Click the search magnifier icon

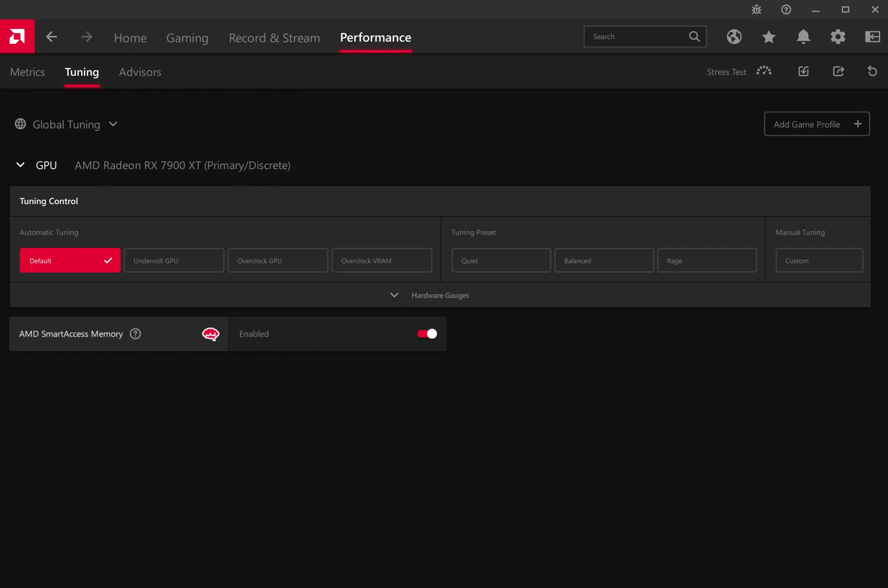click(694, 37)
